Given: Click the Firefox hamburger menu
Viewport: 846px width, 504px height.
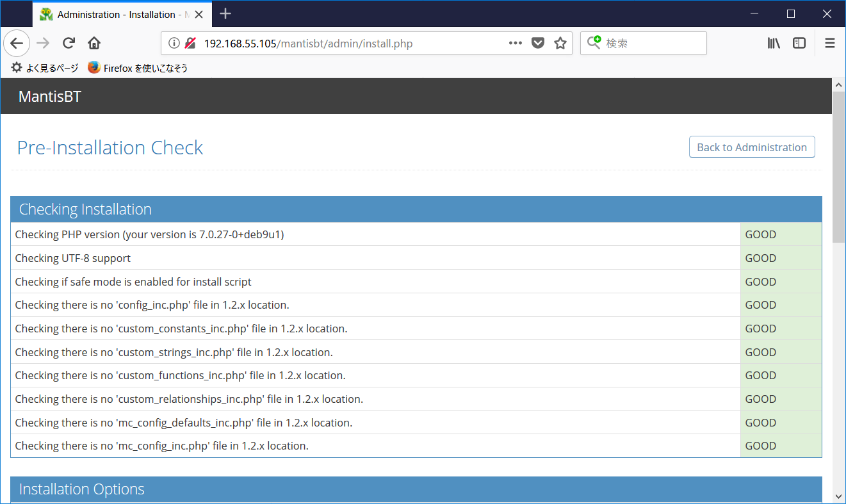Looking at the screenshot, I should 829,43.
